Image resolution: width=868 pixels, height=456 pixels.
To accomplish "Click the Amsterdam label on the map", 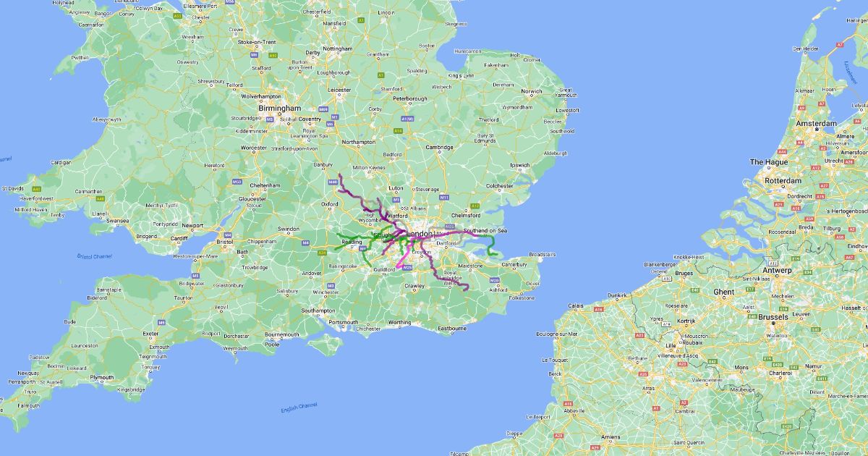I will tap(817, 124).
